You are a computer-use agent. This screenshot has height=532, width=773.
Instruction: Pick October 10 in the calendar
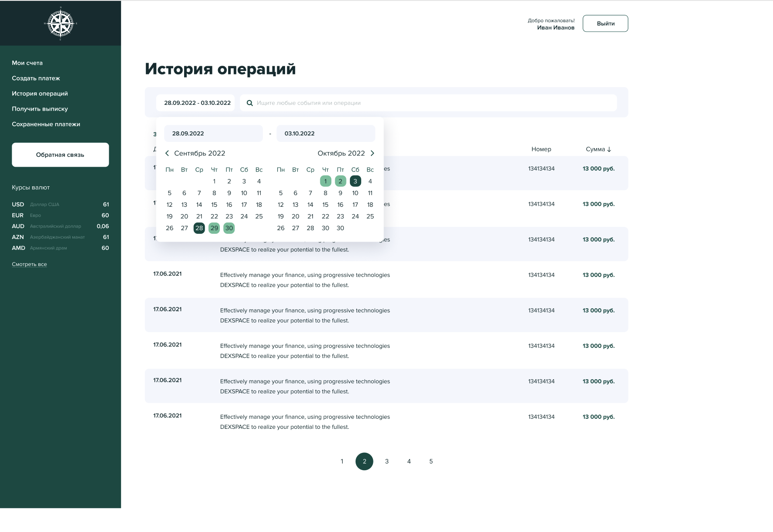tap(355, 193)
